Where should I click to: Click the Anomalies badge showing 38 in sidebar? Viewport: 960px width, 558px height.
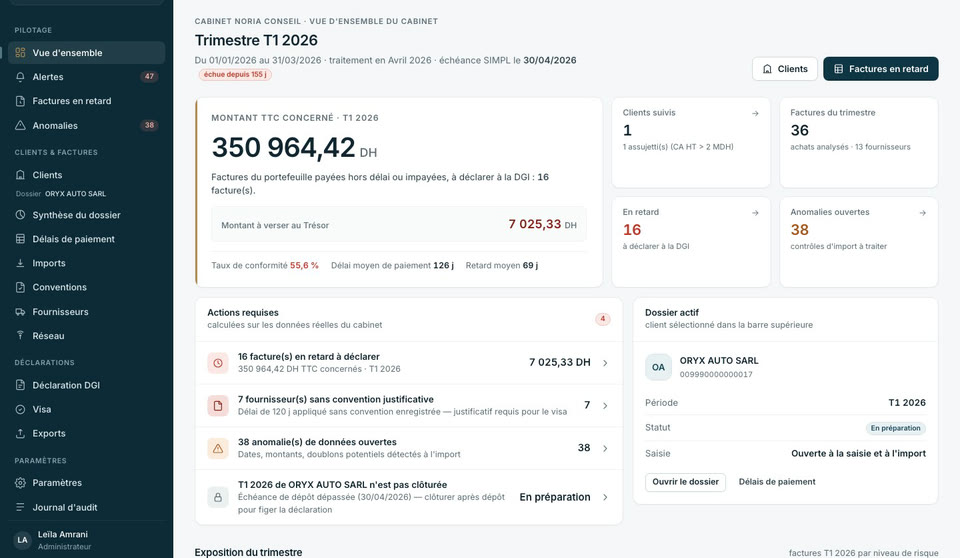coord(149,126)
